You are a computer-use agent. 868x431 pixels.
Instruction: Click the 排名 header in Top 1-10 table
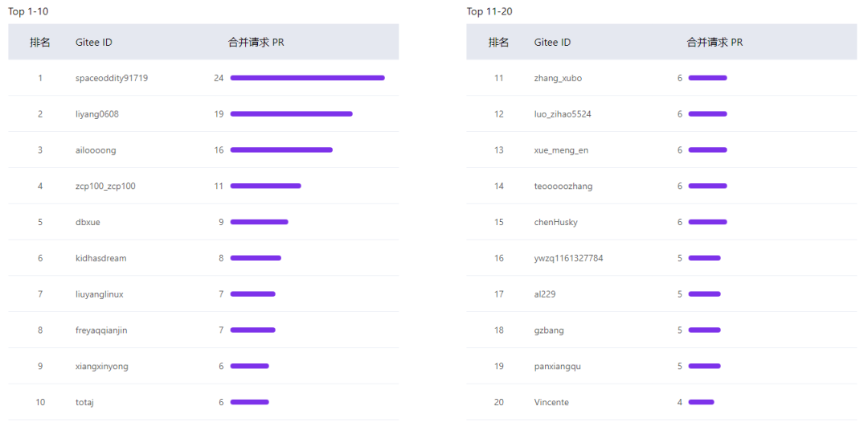[x=40, y=42]
